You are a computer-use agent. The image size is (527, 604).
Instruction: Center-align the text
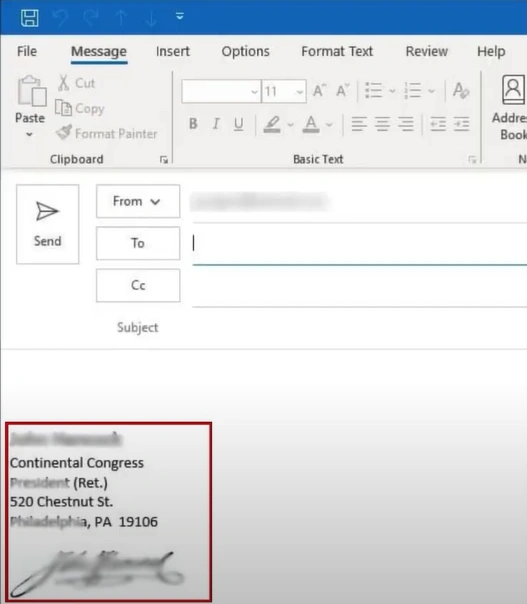point(382,124)
